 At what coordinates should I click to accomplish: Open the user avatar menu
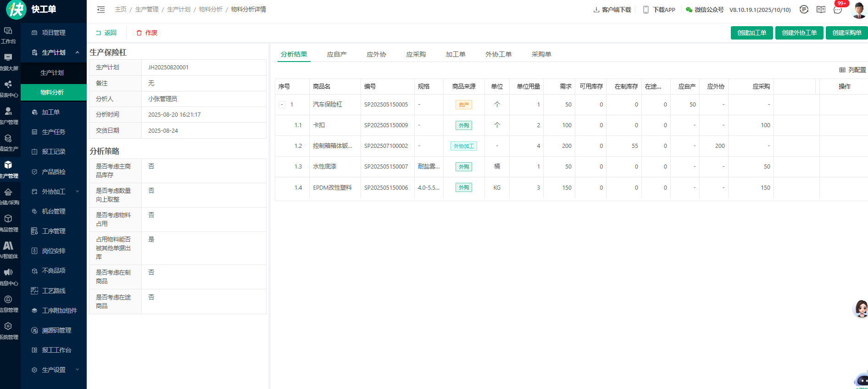tap(859, 10)
